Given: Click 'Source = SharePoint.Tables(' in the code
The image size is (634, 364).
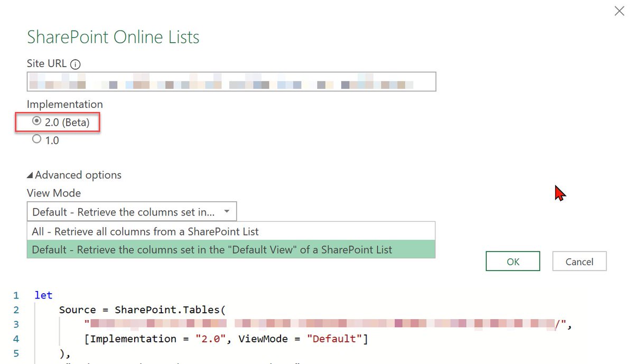Looking at the screenshot, I should pyautogui.click(x=143, y=310).
